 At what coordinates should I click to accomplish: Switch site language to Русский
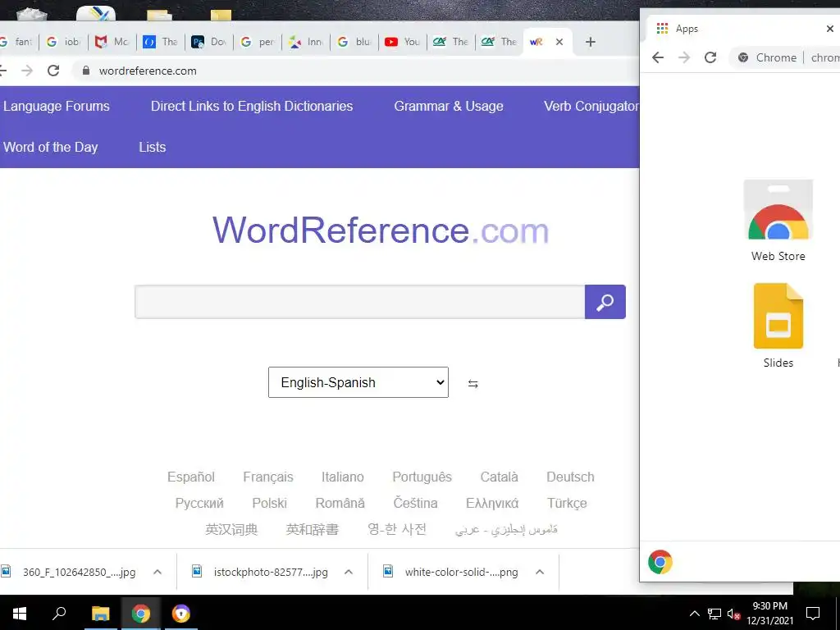point(199,503)
